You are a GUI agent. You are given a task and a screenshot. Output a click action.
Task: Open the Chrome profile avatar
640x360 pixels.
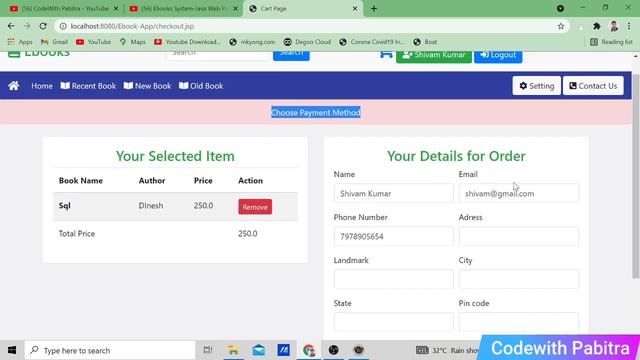pos(613,26)
